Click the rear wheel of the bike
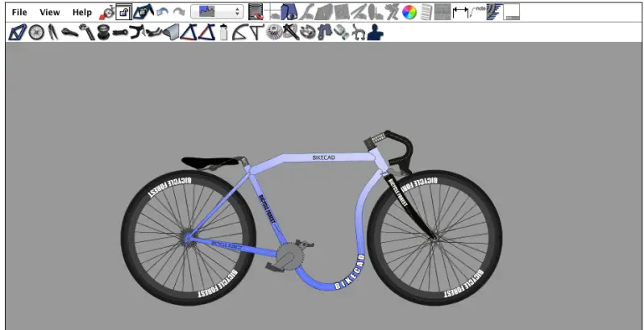644x330 pixels. coord(189,238)
